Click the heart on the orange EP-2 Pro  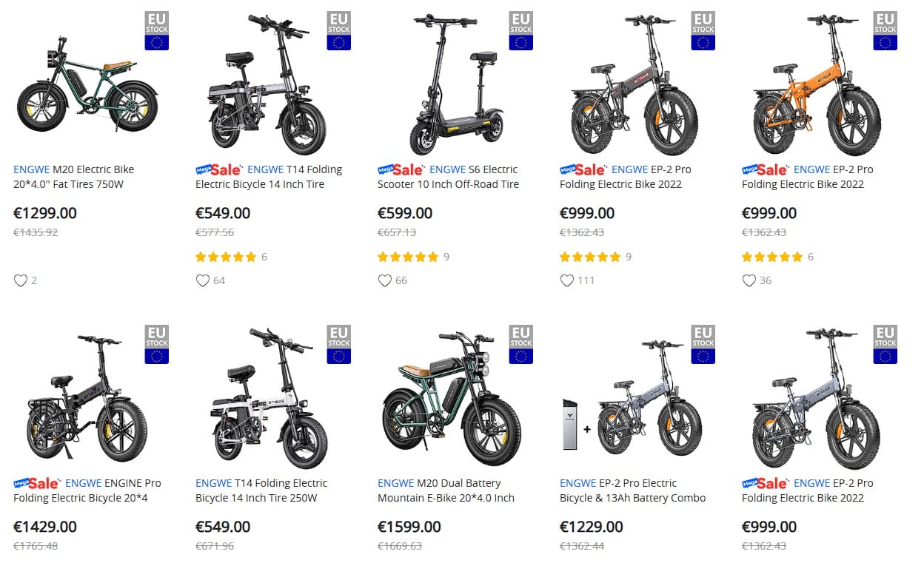click(x=749, y=280)
